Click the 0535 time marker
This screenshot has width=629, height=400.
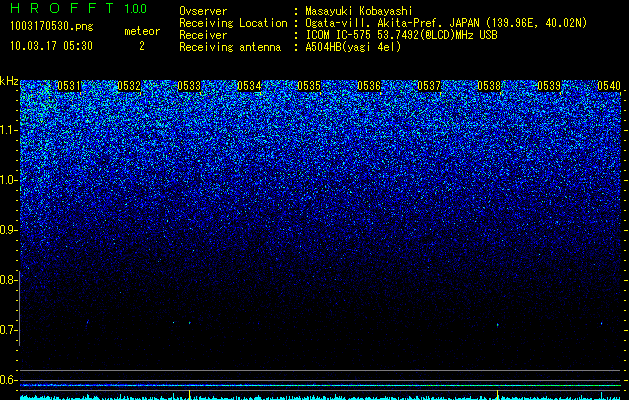(309, 86)
